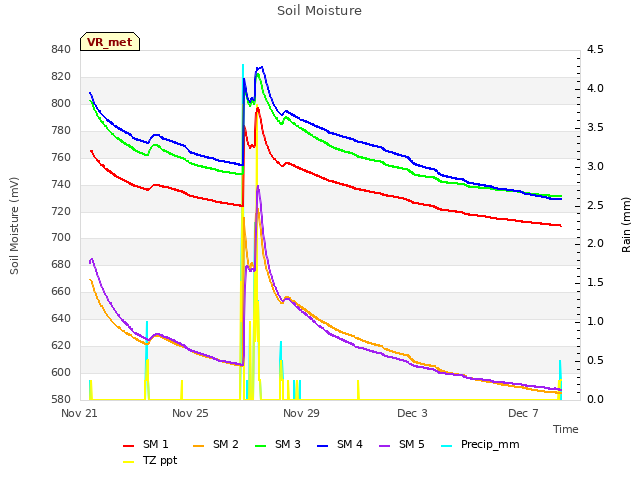The image size is (640, 480).
Task: Toggle the Precip_mm legend entry
Action: coord(480,444)
